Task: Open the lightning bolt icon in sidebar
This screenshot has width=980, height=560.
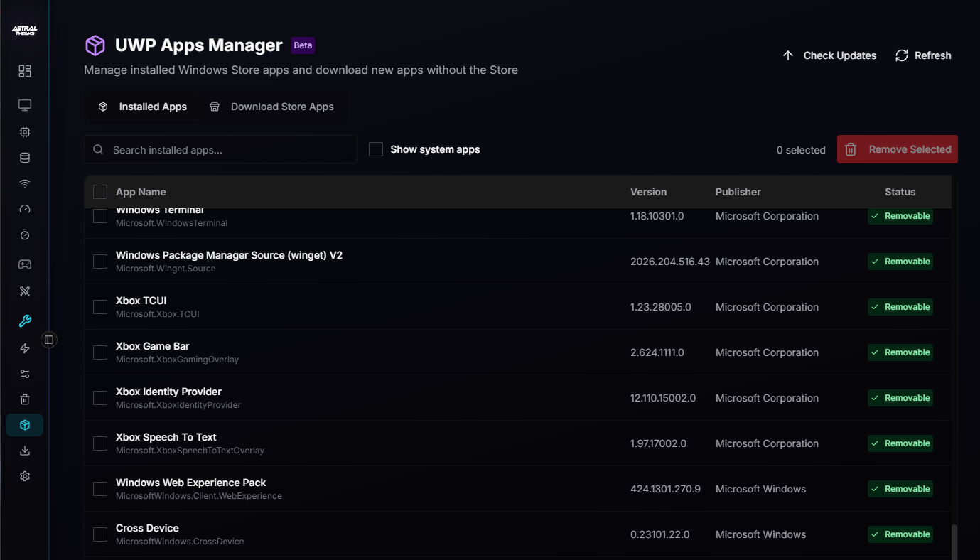Action: (25, 348)
